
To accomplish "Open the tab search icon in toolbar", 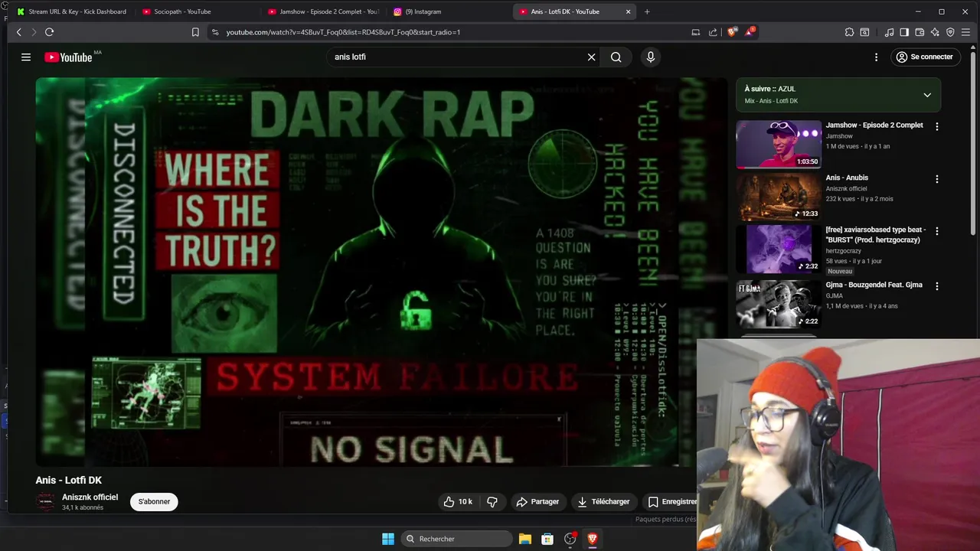I will (x=864, y=32).
